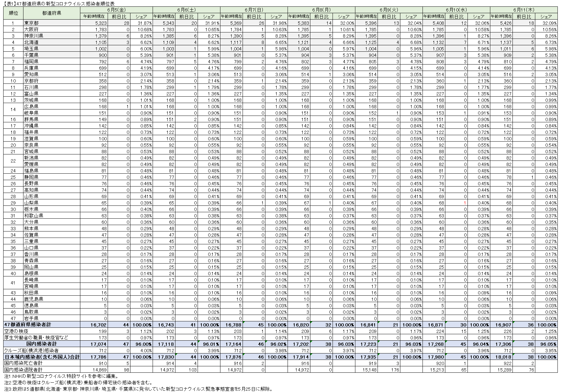Screen dimensions: 561x392
Task: Select the 鹿児島県 prefecture cell
Action: (x=52, y=299)
